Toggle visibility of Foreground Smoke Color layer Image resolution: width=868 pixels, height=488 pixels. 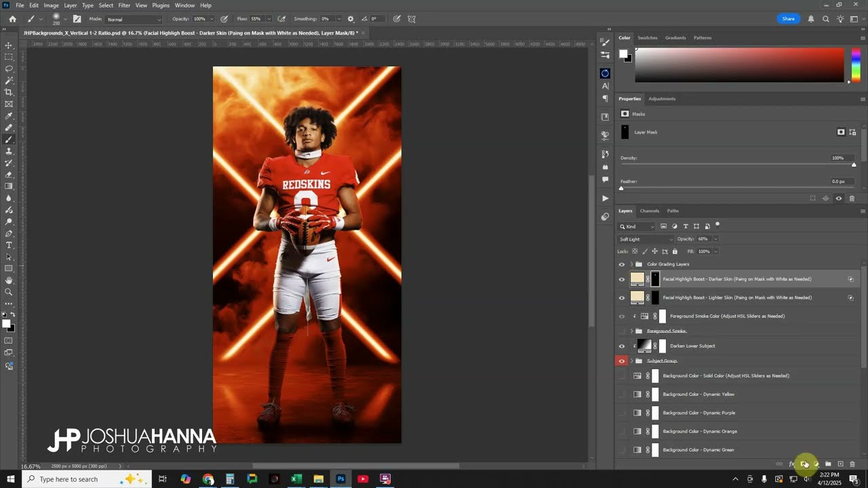click(622, 317)
